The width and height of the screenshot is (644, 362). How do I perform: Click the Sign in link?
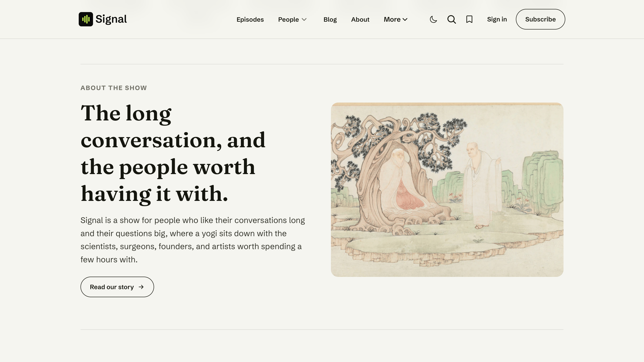click(497, 19)
